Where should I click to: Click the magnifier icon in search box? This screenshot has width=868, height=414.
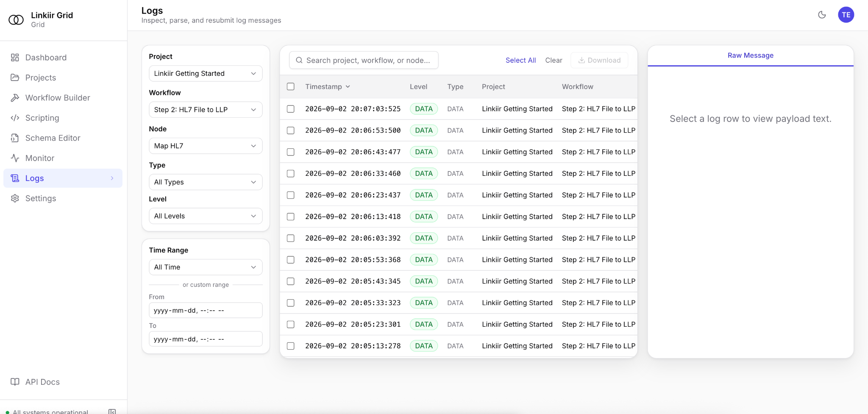(x=299, y=60)
